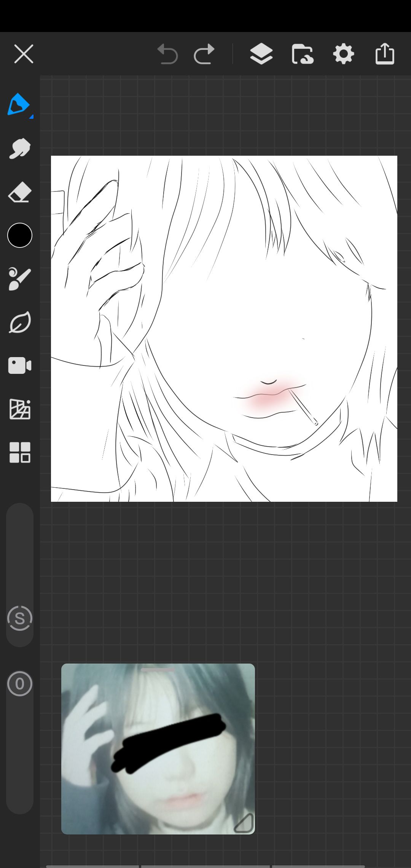Image resolution: width=411 pixels, height=868 pixels.
Task: Tap the circled 0 button
Action: (20, 684)
